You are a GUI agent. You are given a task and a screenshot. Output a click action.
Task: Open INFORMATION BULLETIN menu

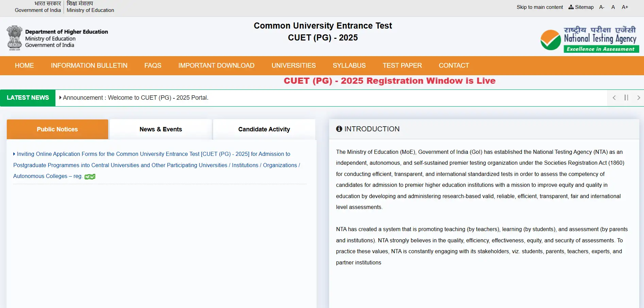89,65
